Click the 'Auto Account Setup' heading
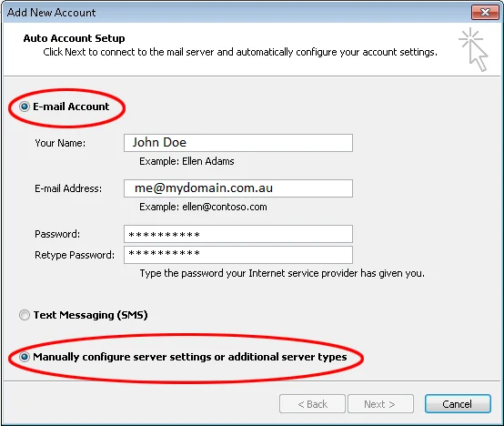 74,38
